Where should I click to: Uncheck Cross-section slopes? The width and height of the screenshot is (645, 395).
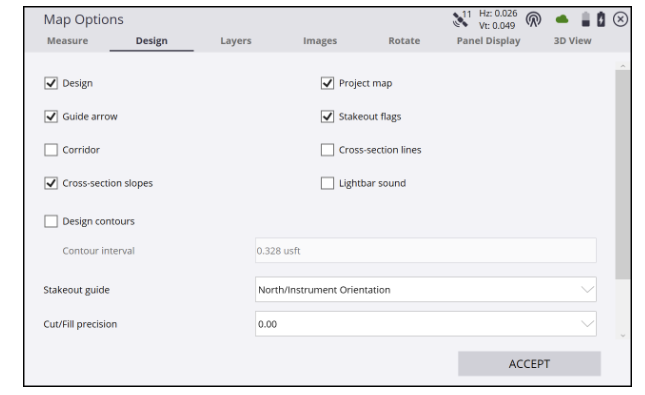[x=51, y=183]
